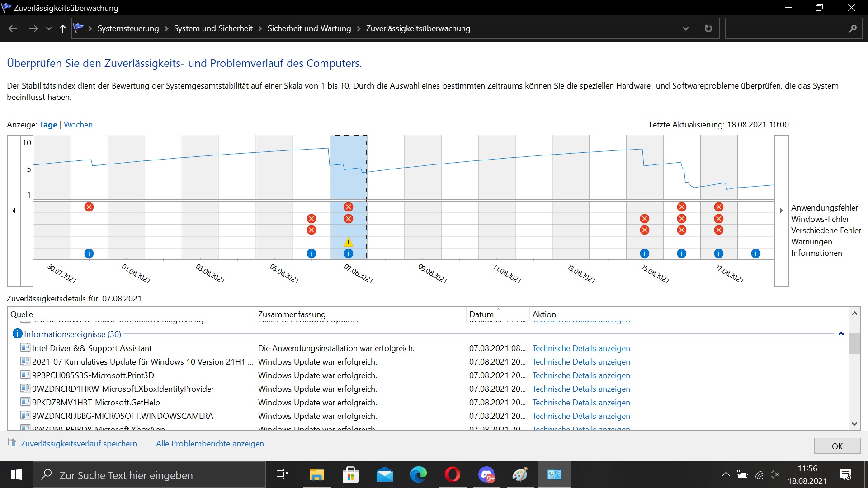Sort the list by the Datum column header

[481, 314]
